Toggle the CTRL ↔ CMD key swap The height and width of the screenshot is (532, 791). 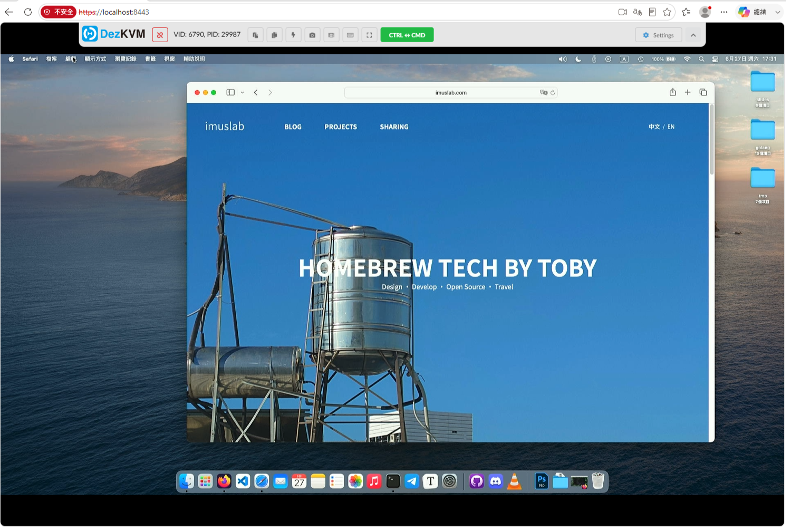pyautogui.click(x=407, y=35)
